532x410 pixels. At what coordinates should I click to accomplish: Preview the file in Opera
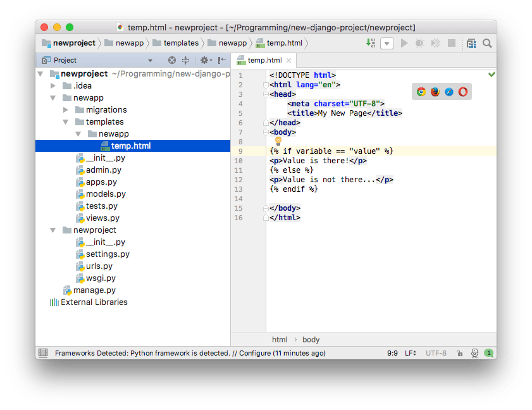tap(463, 92)
